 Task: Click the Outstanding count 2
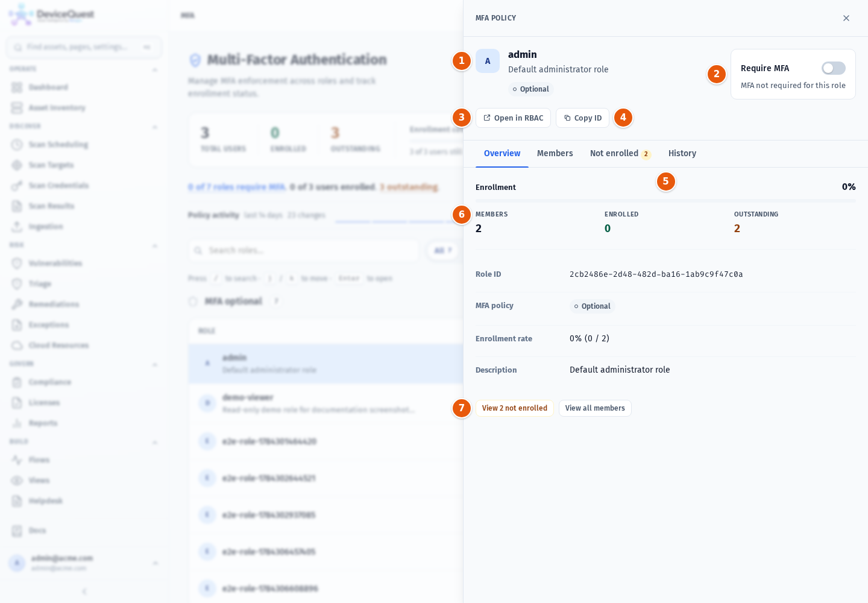tap(737, 229)
